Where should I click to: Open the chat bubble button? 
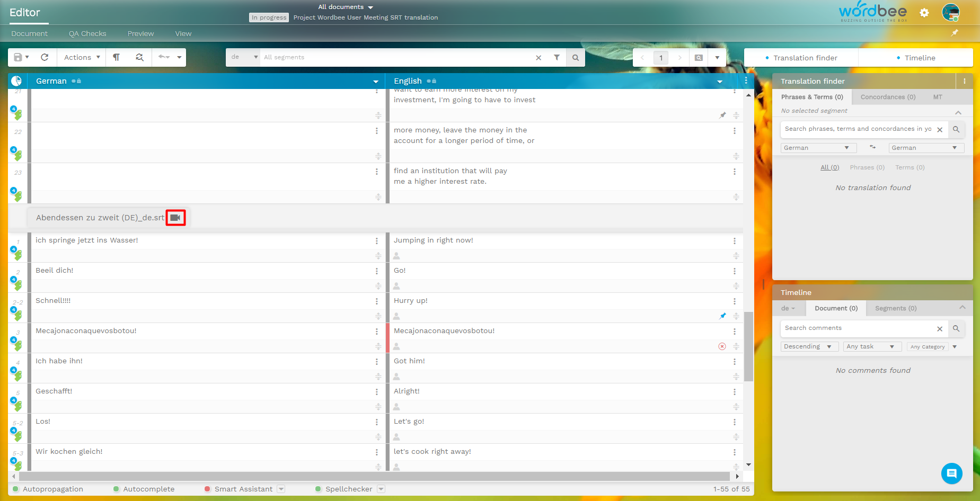click(951, 473)
